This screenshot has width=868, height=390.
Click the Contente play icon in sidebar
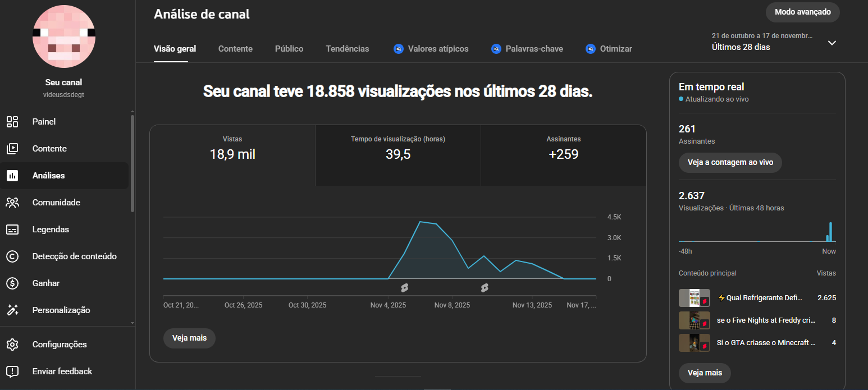click(12, 149)
